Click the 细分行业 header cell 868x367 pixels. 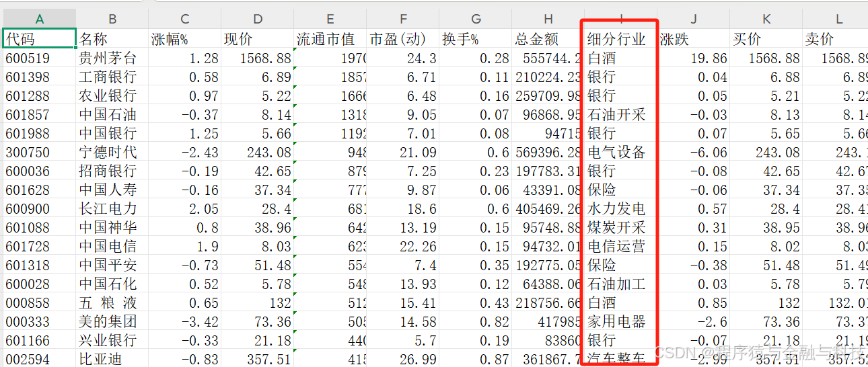[621, 39]
